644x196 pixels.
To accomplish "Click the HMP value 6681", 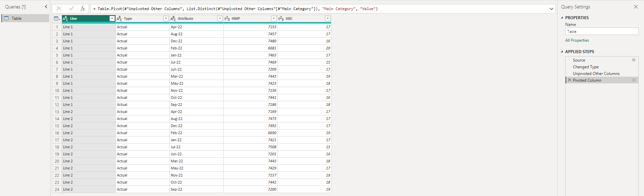I will click(251, 48).
